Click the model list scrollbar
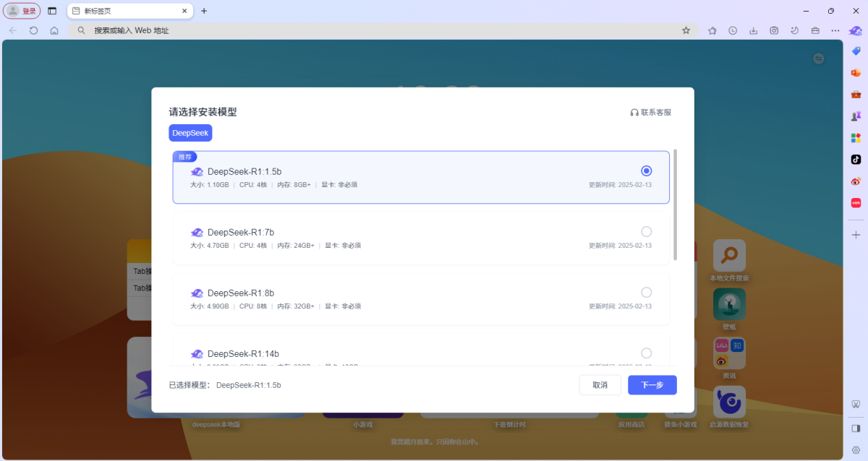Screen dimensions: 868x461 [675, 204]
